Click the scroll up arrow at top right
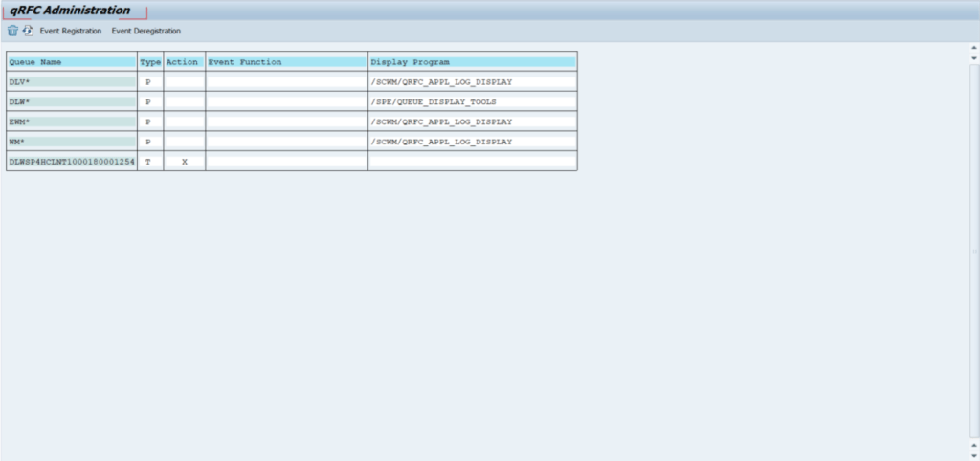The image size is (980, 461). tap(974, 48)
